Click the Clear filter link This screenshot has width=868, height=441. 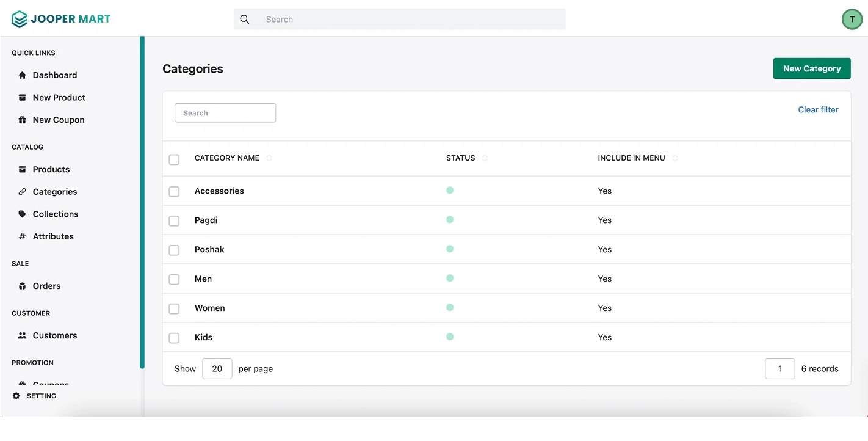point(818,109)
